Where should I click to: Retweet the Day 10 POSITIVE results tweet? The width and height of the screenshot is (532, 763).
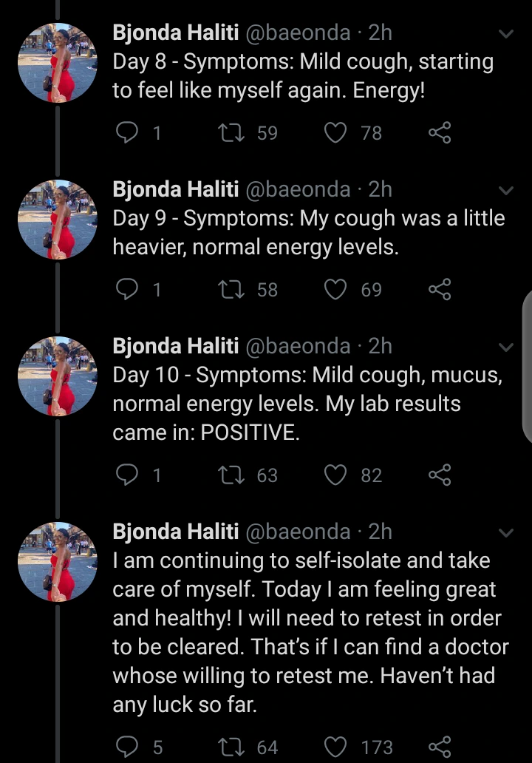click(x=231, y=475)
